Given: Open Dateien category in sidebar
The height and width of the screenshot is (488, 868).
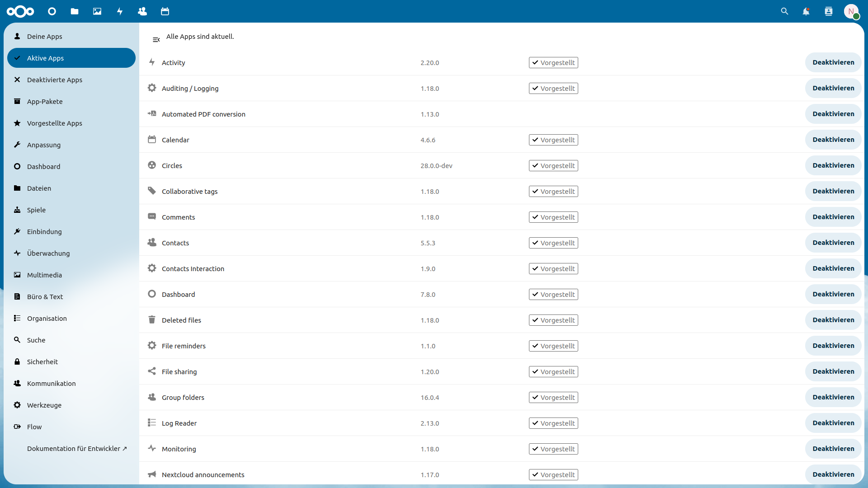Looking at the screenshot, I should pos(71,188).
